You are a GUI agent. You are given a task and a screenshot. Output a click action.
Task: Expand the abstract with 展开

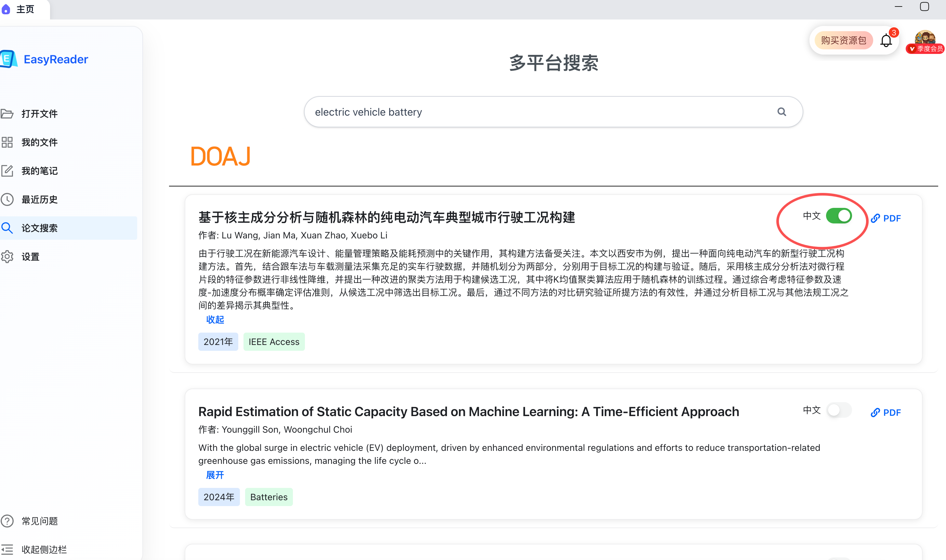pos(215,475)
